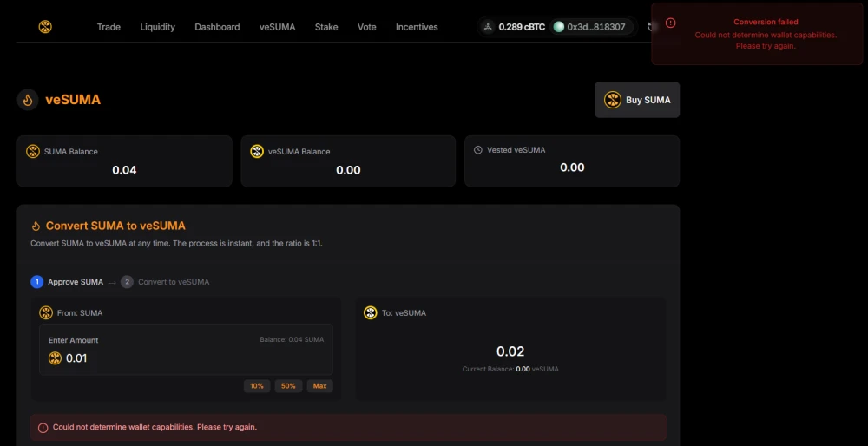Image resolution: width=868 pixels, height=446 pixels.
Task: Navigate to the Stake page
Action: pos(326,27)
